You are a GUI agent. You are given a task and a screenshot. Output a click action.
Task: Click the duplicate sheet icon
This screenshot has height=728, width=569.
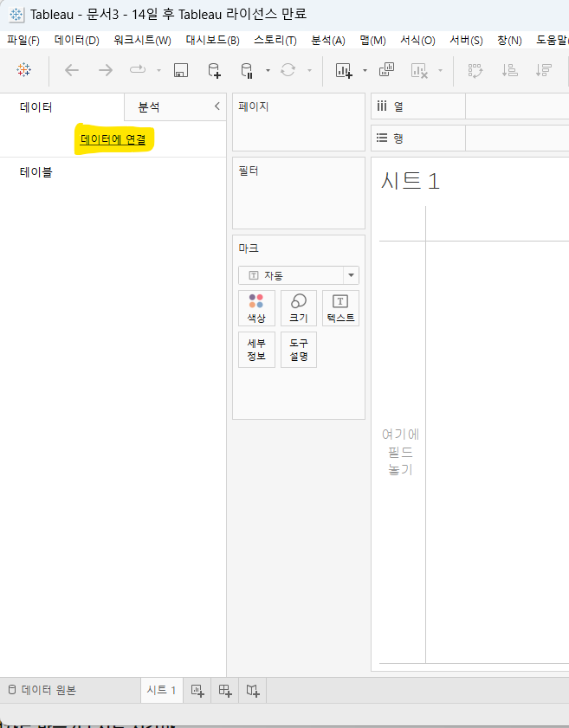click(x=386, y=70)
